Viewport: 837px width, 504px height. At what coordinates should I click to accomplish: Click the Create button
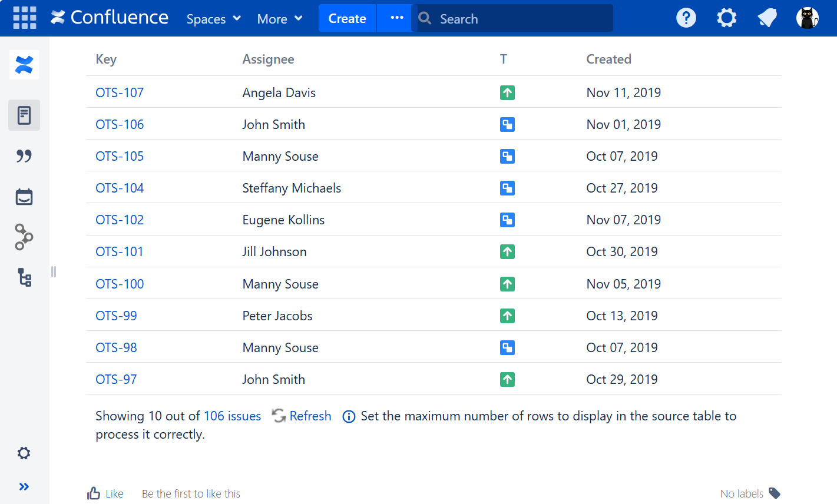coord(347,19)
